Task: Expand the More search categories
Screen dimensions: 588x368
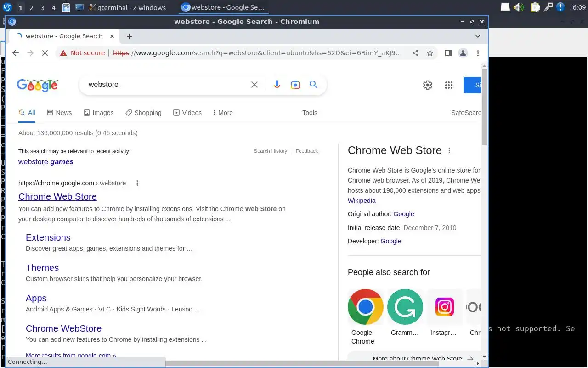Action: [x=223, y=113]
